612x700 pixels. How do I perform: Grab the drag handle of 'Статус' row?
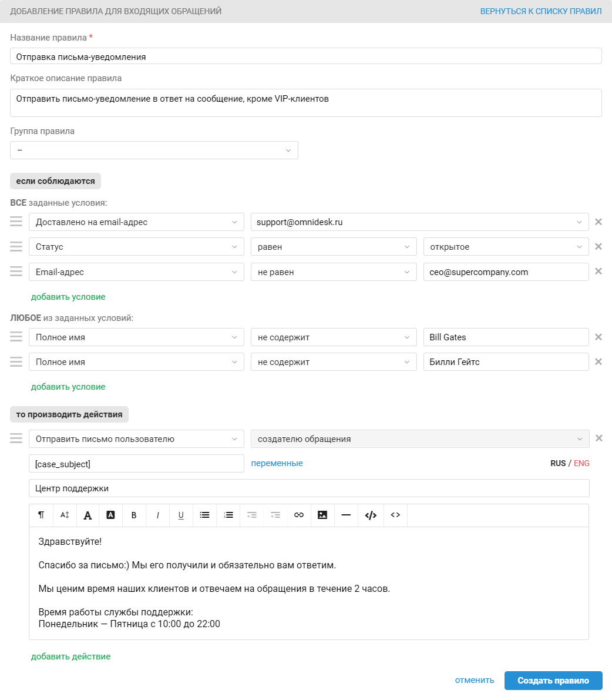point(16,246)
